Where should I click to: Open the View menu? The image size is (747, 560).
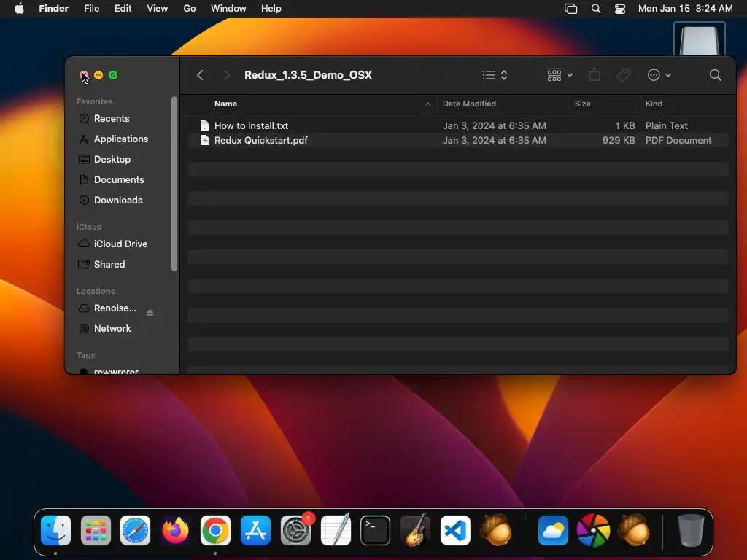pos(158,9)
